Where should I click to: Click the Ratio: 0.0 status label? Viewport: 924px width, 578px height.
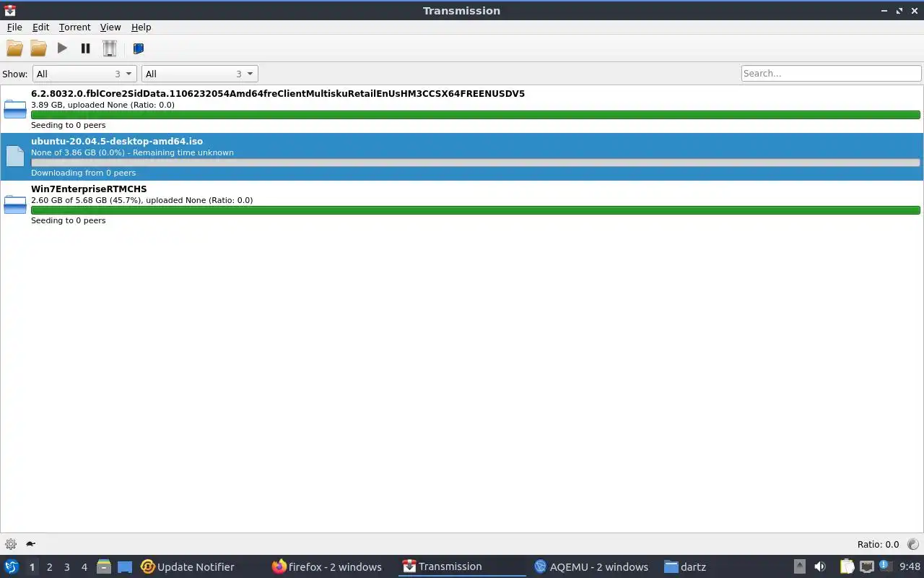878,544
